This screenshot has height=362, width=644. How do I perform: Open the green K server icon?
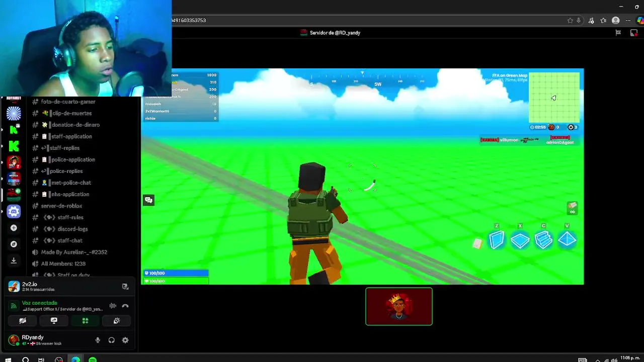pos(14,146)
